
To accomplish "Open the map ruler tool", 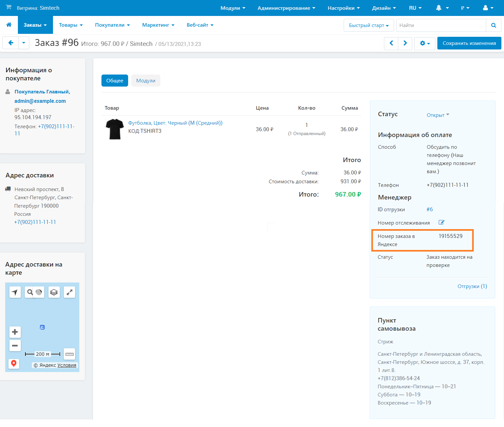I will (x=70, y=354).
